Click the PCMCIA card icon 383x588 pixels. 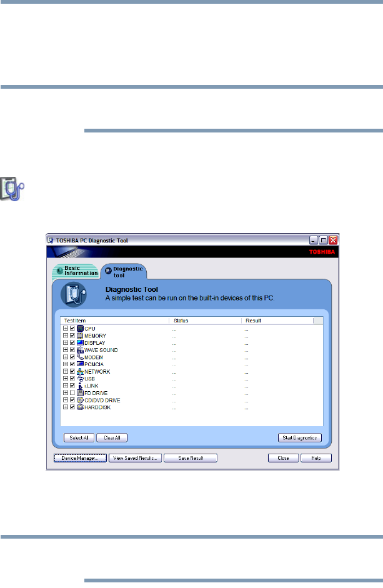pyautogui.click(x=80, y=364)
